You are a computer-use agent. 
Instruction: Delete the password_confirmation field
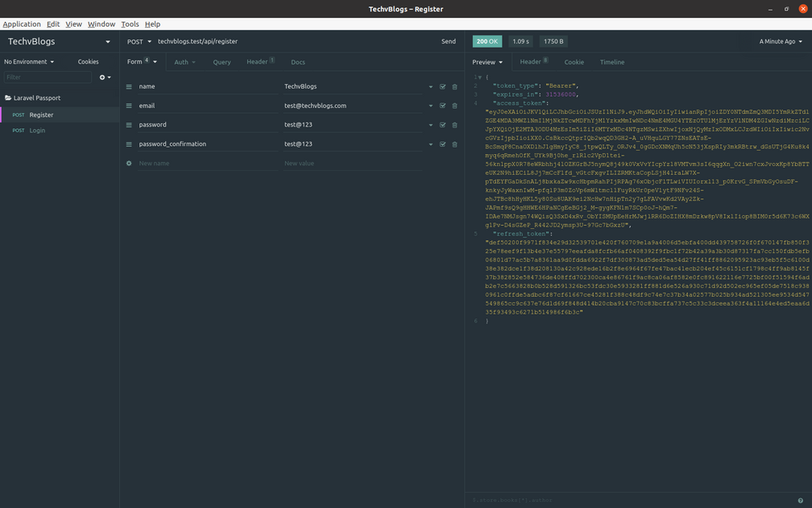click(x=454, y=144)
